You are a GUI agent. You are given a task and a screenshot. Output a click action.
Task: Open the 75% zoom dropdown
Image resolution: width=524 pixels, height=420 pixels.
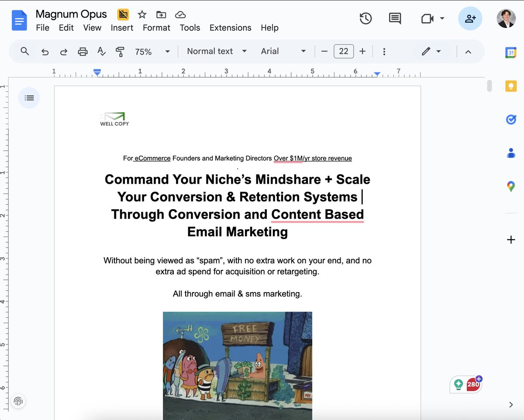(152, 52)
